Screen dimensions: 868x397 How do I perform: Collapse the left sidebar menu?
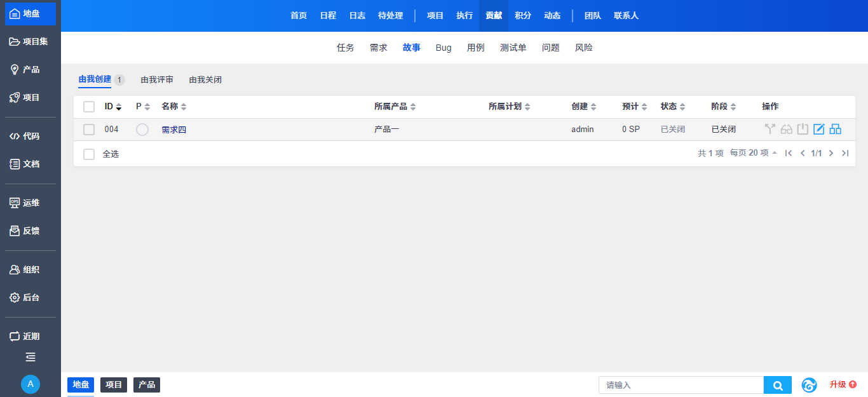31,357
